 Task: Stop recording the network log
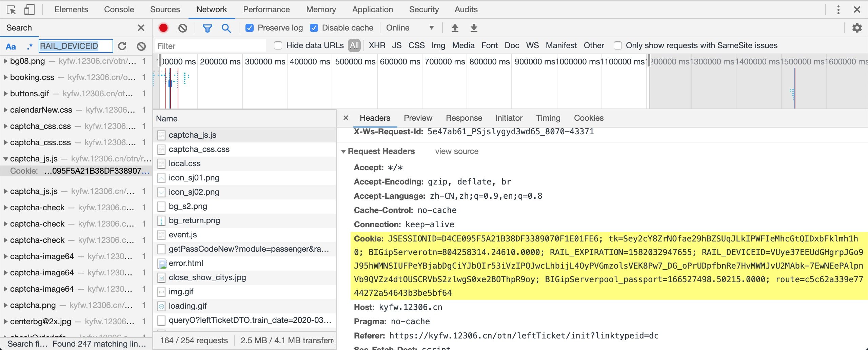[x=163, y=28]
